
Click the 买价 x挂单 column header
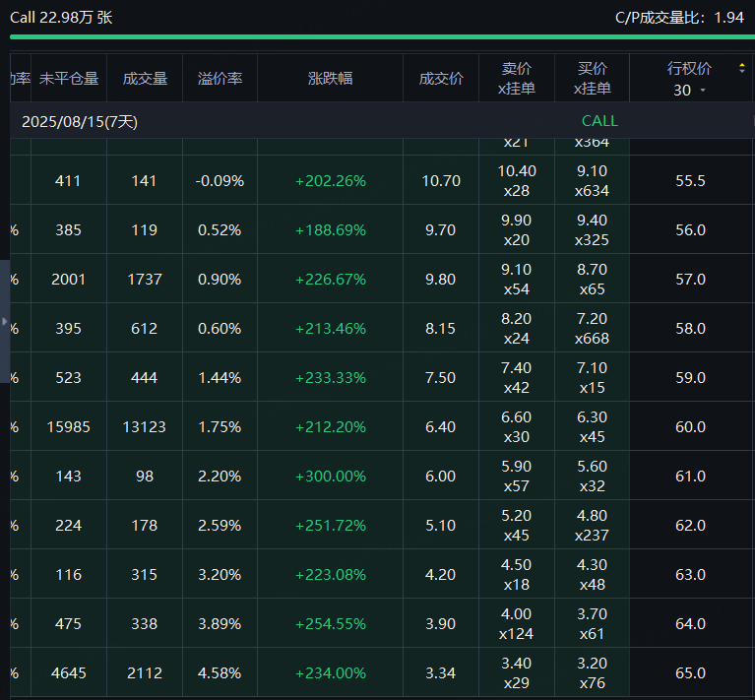coord(593,79)
